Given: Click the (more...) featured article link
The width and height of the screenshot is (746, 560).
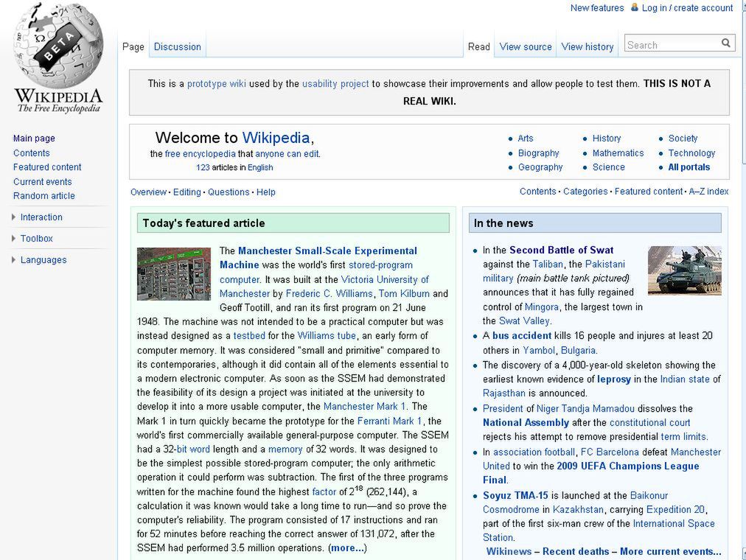Looking at the screenshot, I should coord(347,548).
